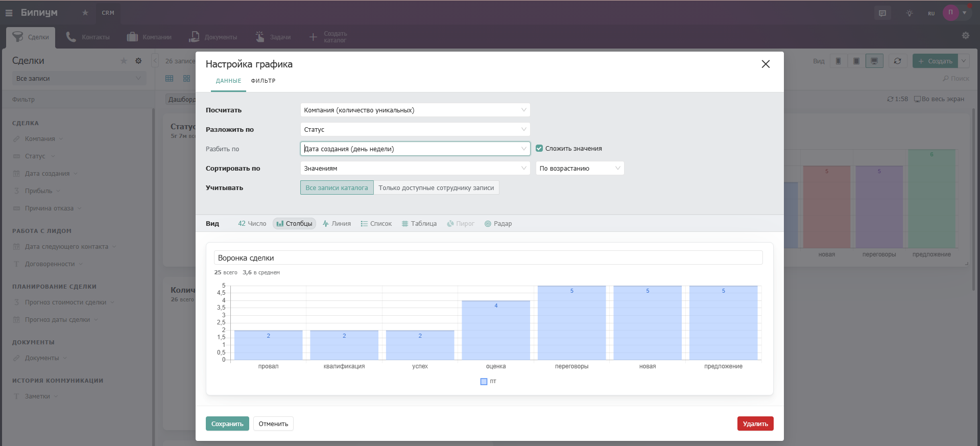
Task: Click the Воронка сделки title field
Action: pyautogui.click(x=488, y=258)
